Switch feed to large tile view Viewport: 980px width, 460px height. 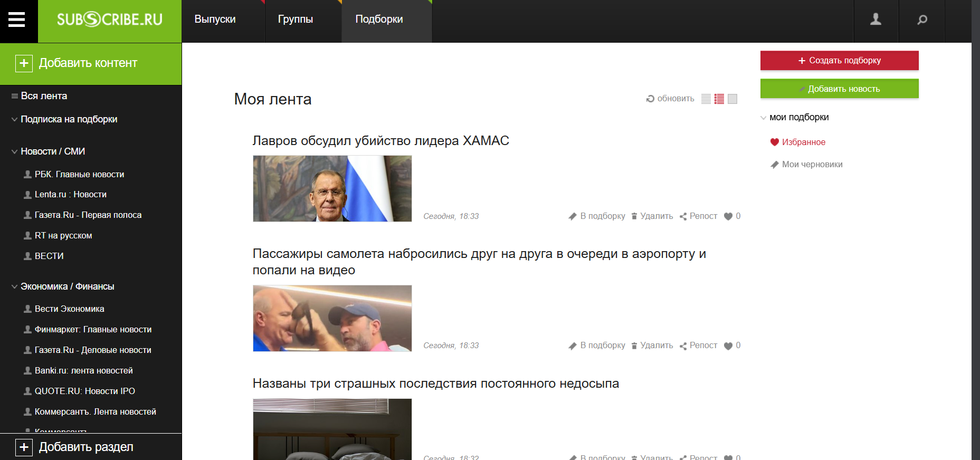(x=732, y=99)
